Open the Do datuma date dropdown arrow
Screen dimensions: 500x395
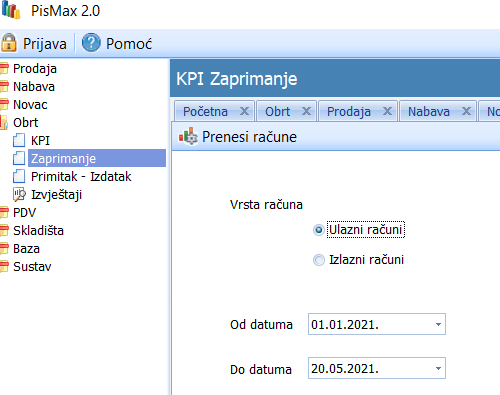click(x=438, y=368)
